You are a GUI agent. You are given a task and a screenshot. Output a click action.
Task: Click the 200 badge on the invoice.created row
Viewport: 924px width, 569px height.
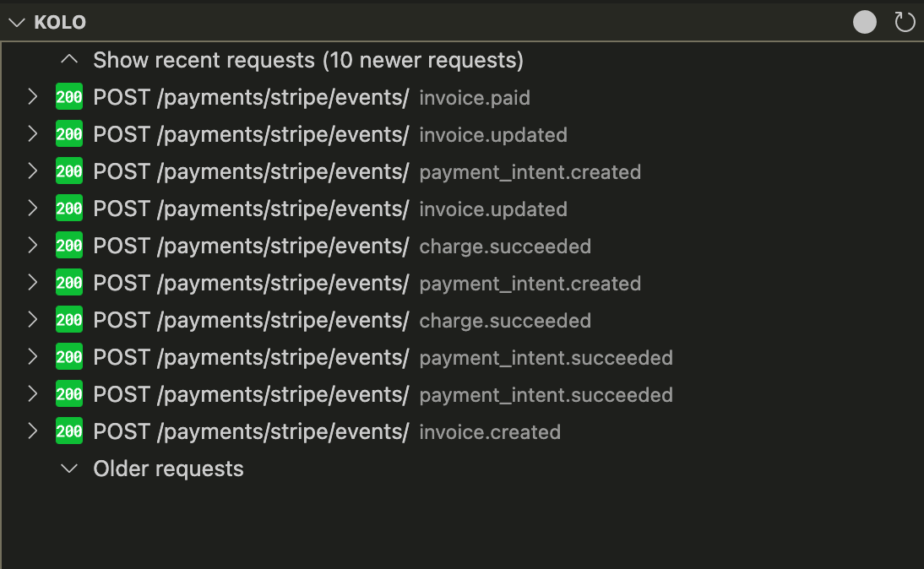(68, 431)
